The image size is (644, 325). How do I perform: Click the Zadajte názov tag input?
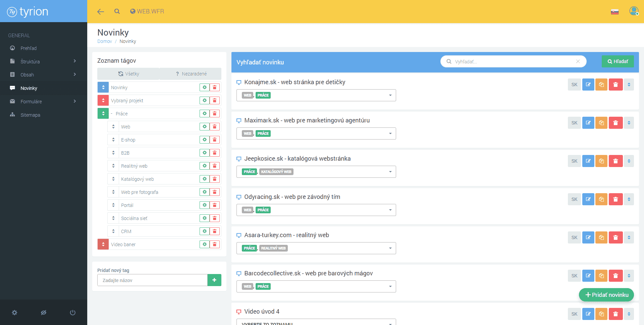click(x=152, y=280)
